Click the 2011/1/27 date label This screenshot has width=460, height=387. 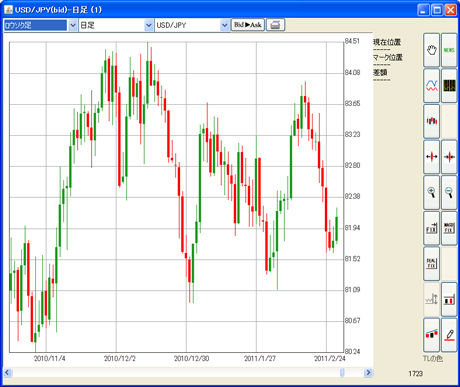pyautogui.click(x=260, y=359)
